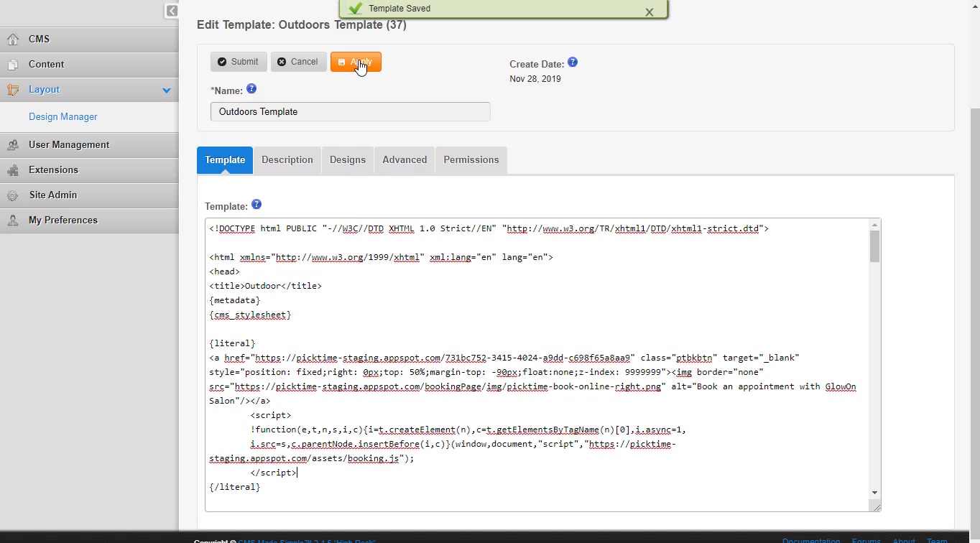This screenshot has height=543, width=980.
Task: Switch to the Description tab
Action: point(287,160)
